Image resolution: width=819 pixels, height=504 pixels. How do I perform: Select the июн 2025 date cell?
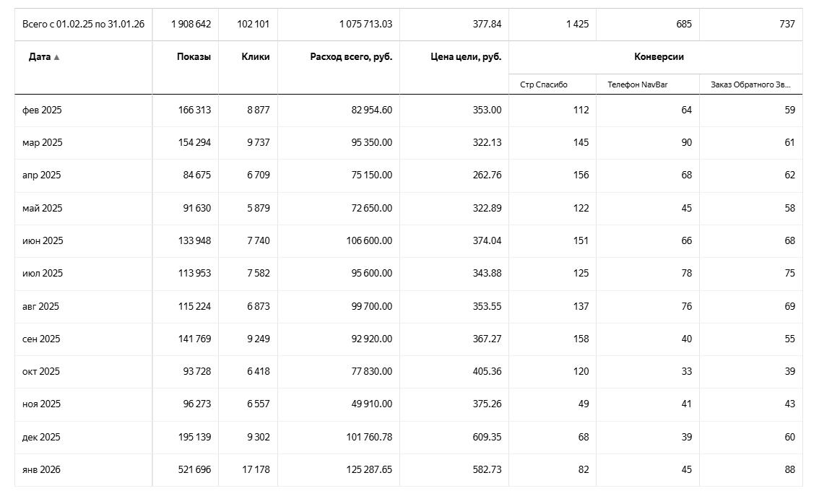click(43, 241)
